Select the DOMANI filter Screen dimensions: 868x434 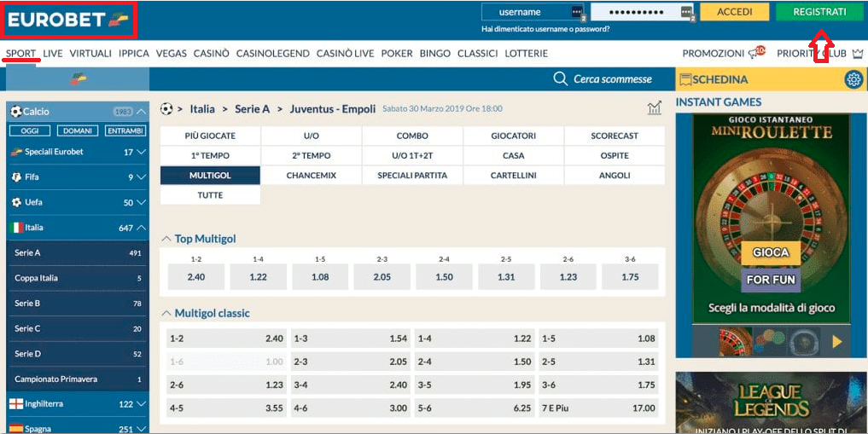click(78, 131)
